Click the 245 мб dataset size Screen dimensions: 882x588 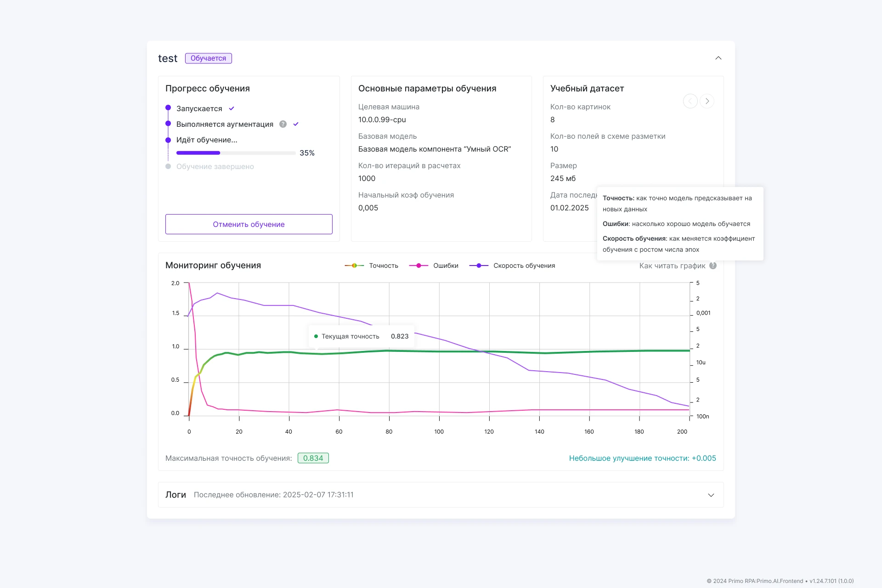coord(563,178)
